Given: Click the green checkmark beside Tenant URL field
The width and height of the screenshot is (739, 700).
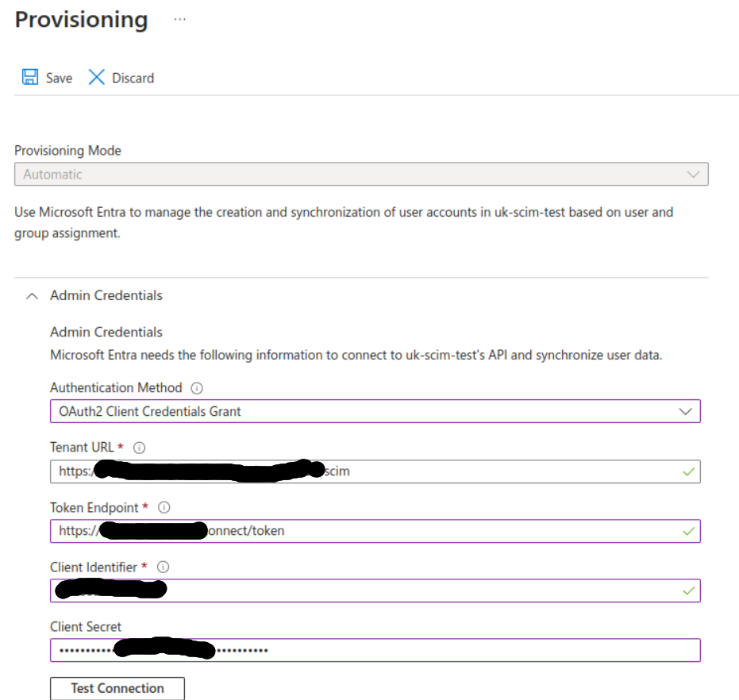Looking at the screenshot, I should 688,471.
